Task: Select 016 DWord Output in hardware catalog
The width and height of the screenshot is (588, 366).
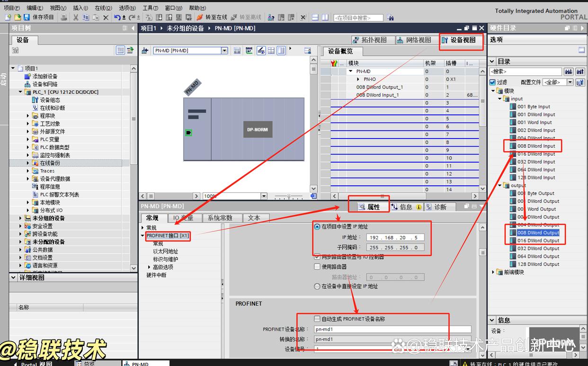Action: 538,241
